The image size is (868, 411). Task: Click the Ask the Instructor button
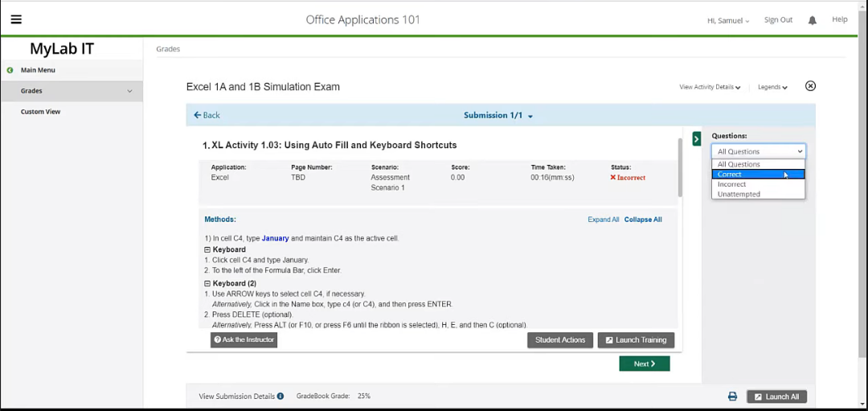click(x=244, y=339)
